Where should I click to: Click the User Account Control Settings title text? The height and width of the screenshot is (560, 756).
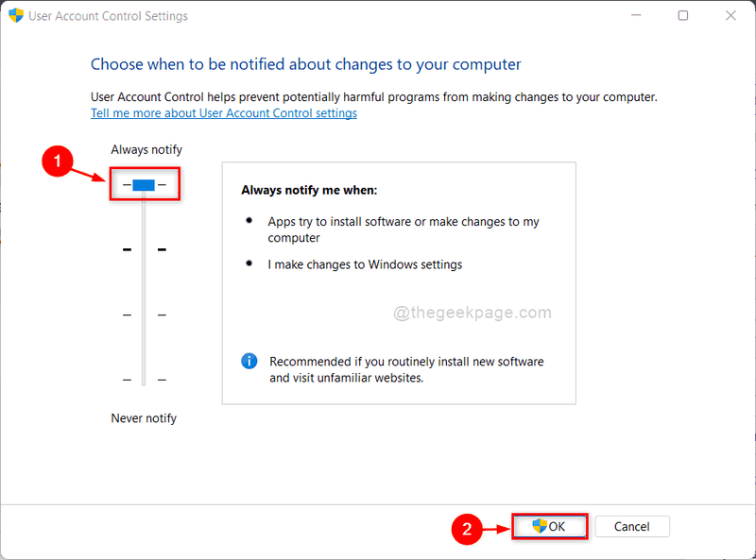tap(108, 16)
